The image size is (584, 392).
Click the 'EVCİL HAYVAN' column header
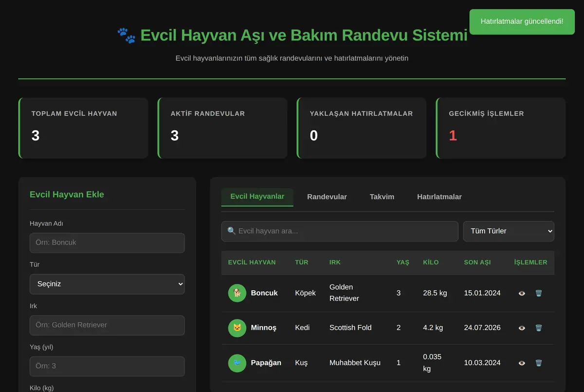252,263
